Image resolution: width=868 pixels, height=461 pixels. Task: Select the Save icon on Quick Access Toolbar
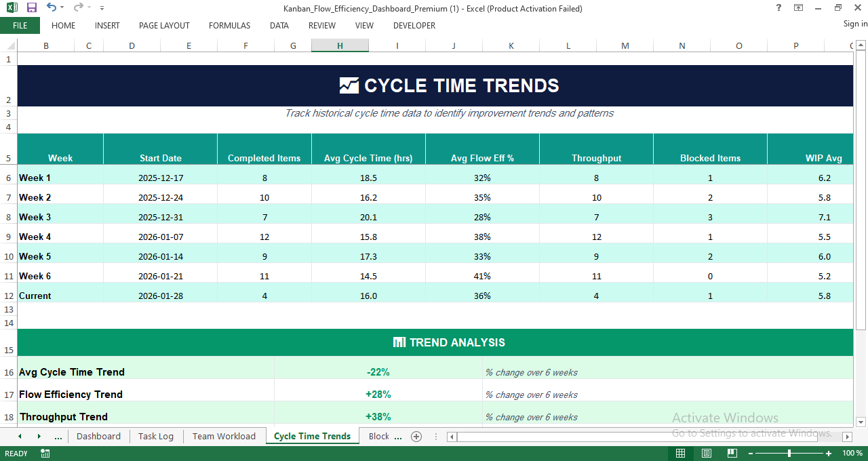[x=31, y=8]
